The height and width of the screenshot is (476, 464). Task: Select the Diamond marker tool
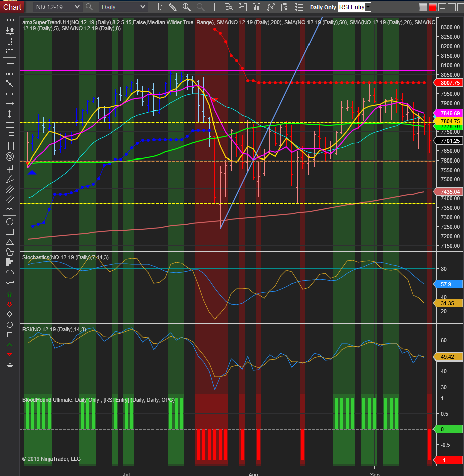10,314
